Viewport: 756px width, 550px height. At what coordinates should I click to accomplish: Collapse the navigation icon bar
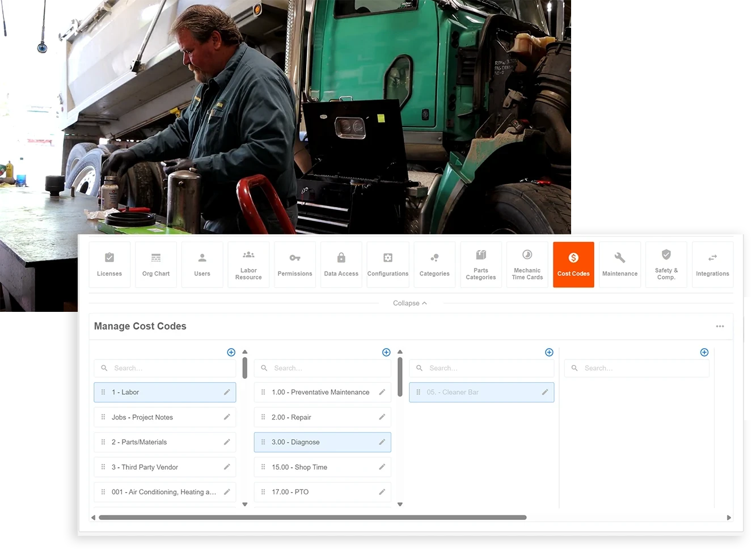click(409, 303)
